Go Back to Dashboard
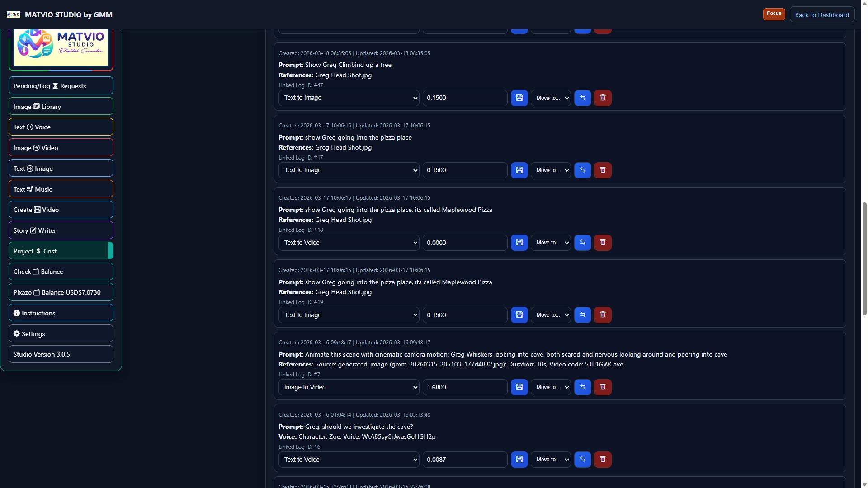868x488 pixels. click(x=822, y=15)
